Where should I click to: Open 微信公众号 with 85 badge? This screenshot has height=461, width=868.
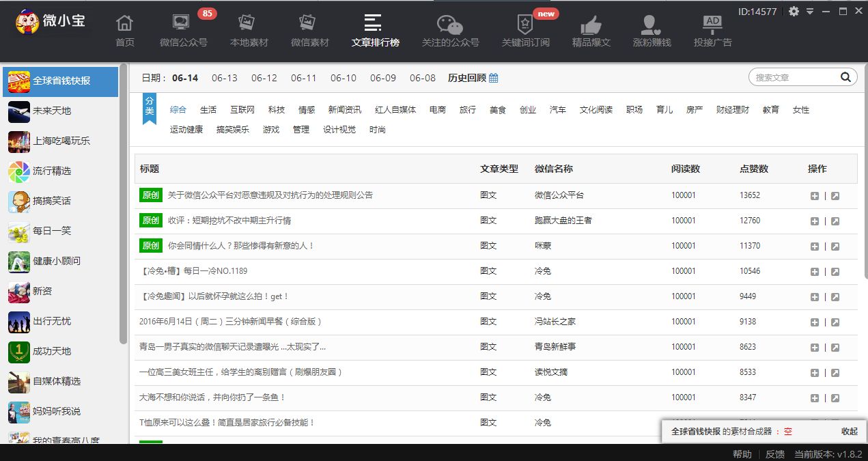point(183,30)
